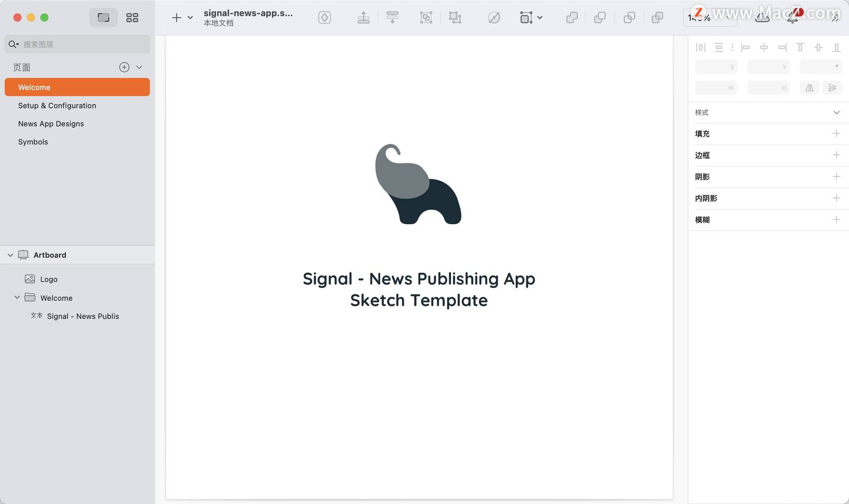Collapse the Artboard layer group

point(10,255)
